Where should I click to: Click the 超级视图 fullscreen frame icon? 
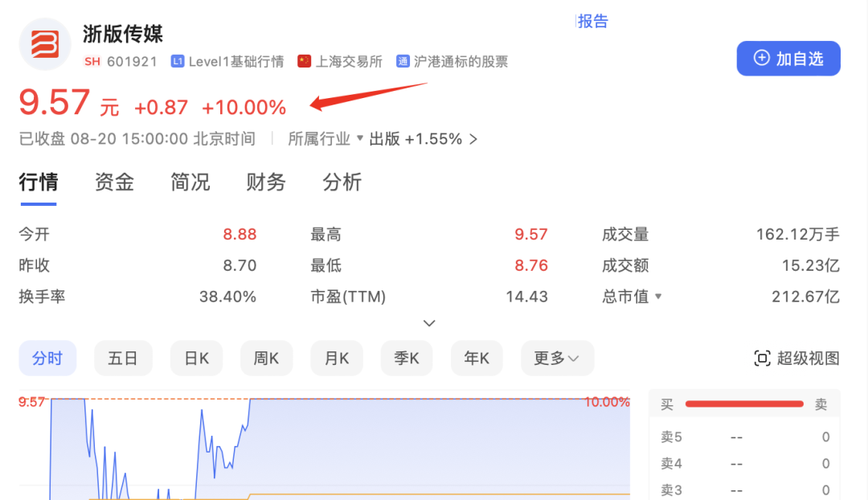tap(762, 359)
